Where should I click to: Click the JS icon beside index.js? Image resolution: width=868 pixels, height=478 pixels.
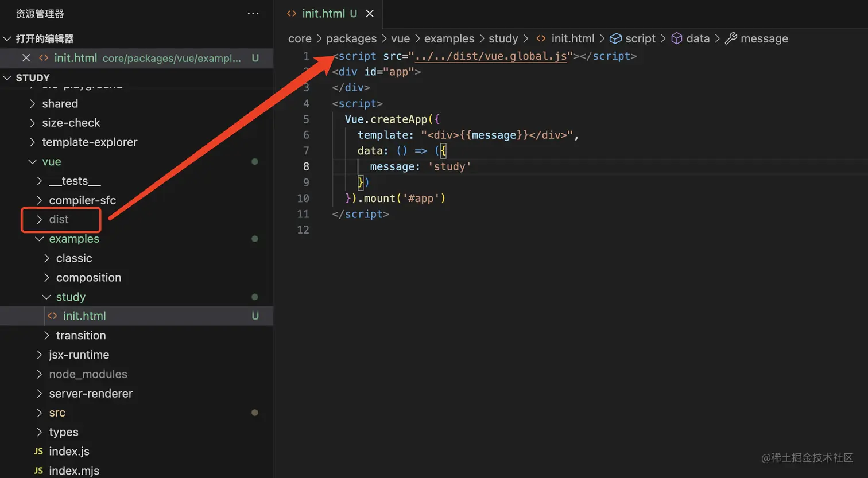[38, 452]
